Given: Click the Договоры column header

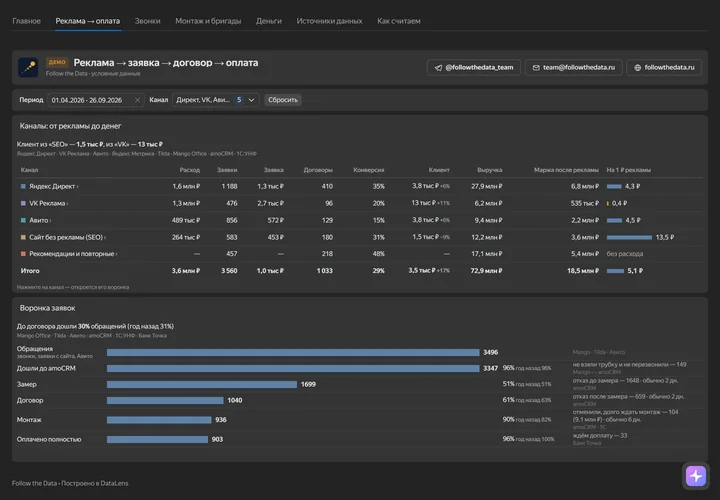Looking at the screenshot, I should pyautogui.click(x=318, y=170).
